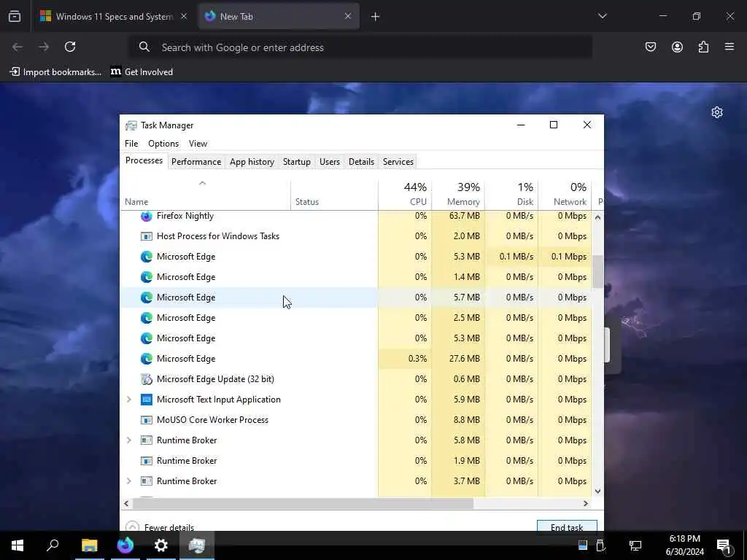Select the Microsoft Edge row using 1.4 MB

point(355,277)
